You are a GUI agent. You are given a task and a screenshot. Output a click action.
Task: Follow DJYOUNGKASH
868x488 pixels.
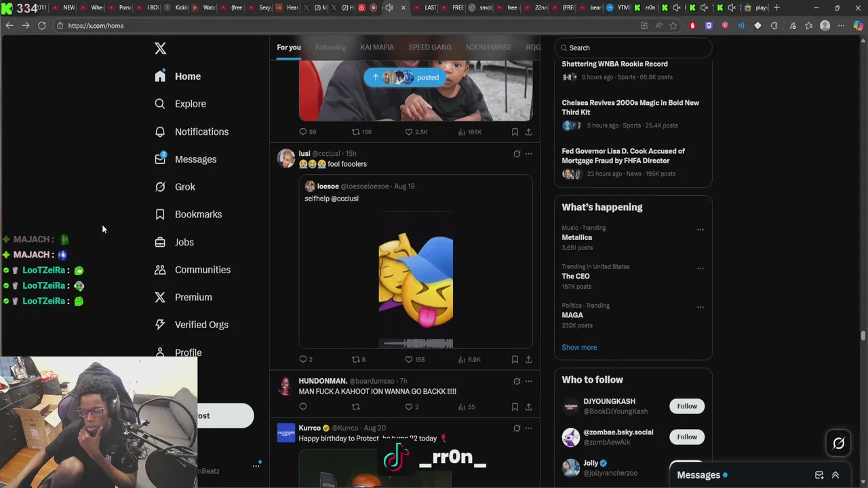pos(687,406)
